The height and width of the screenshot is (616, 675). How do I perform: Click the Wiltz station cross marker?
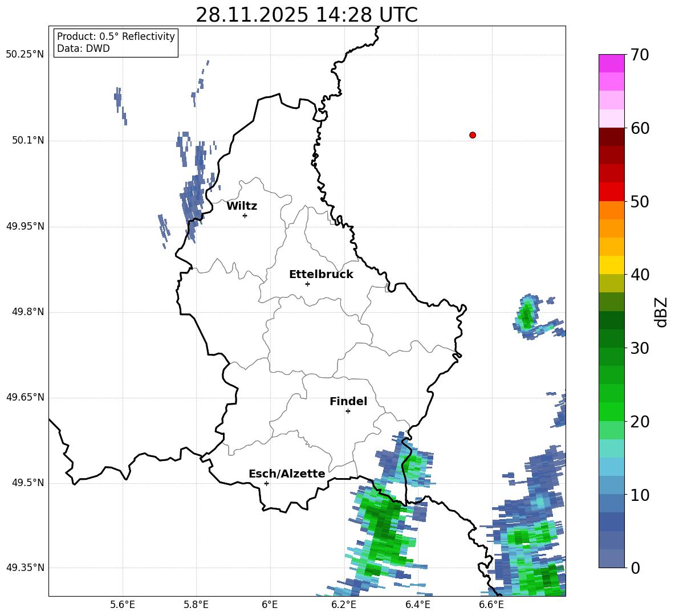point(245,215)
